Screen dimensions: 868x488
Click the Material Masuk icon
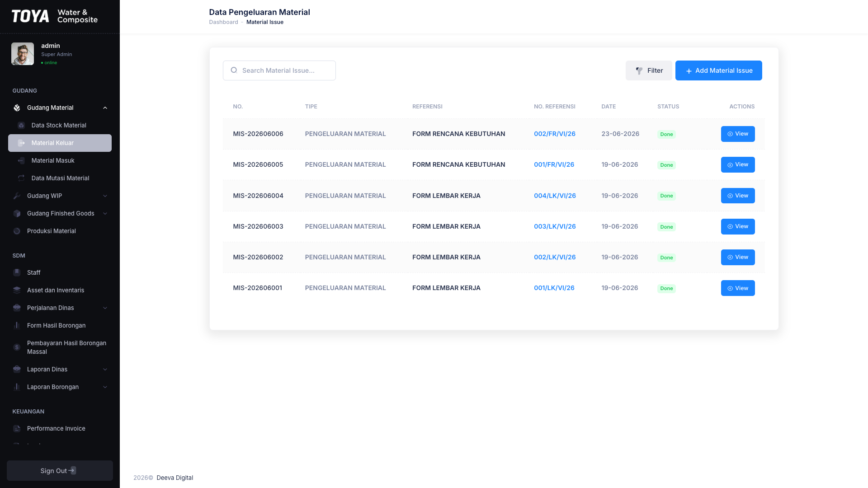tap(21, 161)
